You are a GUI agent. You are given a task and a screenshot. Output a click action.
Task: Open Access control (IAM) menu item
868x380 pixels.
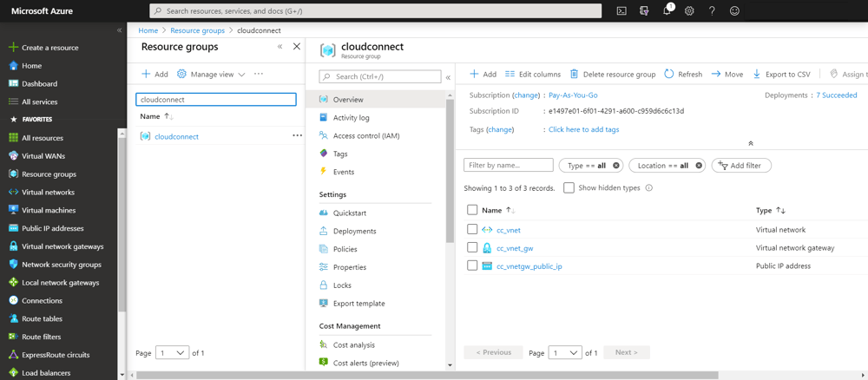pyautogui.click(x=365, y=135)
